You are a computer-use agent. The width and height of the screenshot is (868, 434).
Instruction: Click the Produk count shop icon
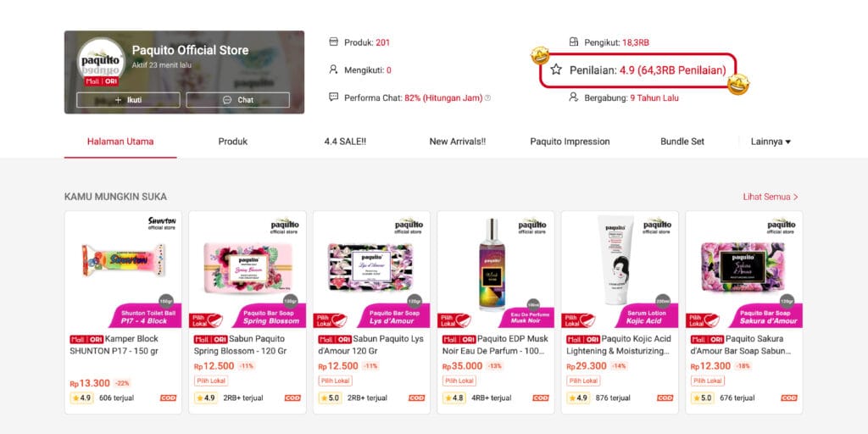[333, 42]
